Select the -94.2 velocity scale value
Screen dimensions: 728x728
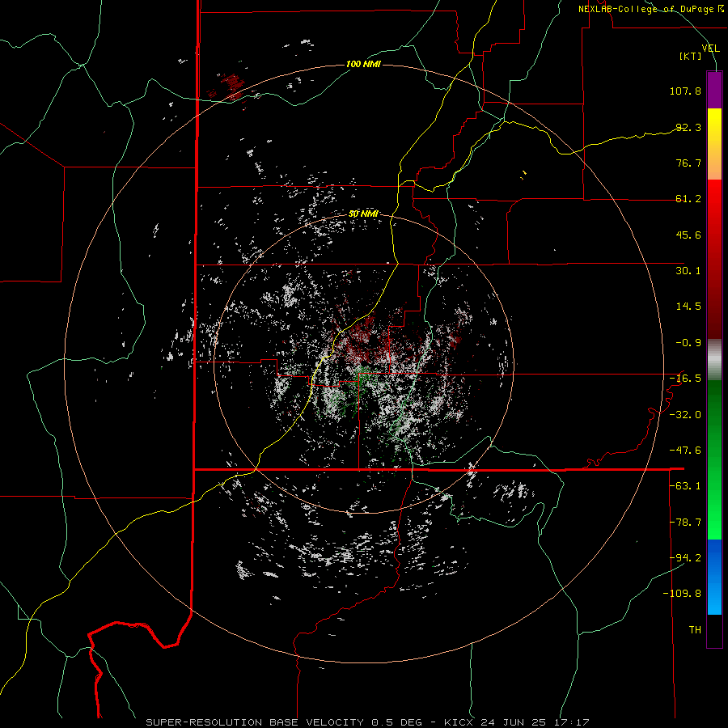[685, 558]
